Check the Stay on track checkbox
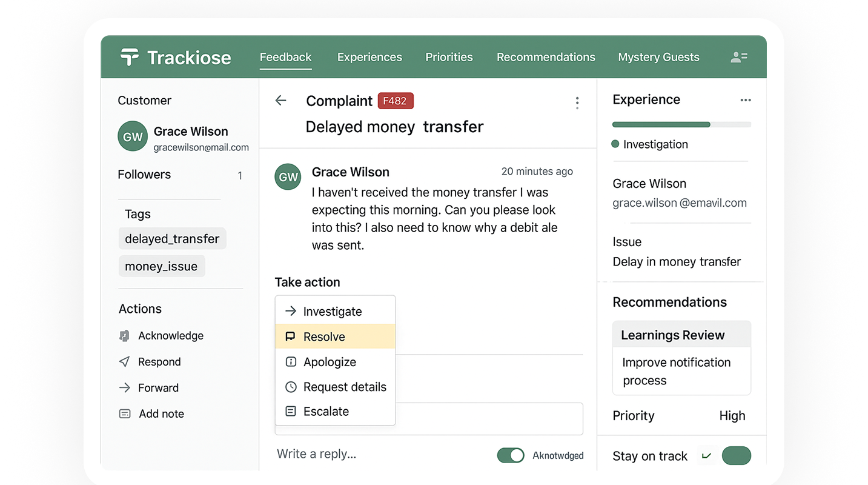Screen dimensions: 868x485 [x=707, y=455]
